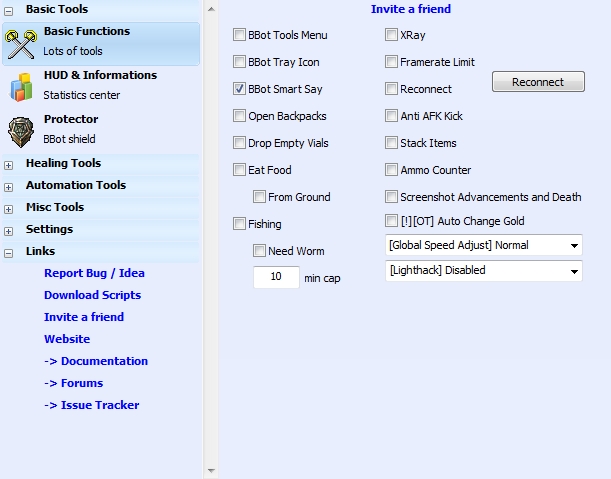611x479 pixels.
Task: Enable Anti AFK Kick option
Action: tap(392, 116)
